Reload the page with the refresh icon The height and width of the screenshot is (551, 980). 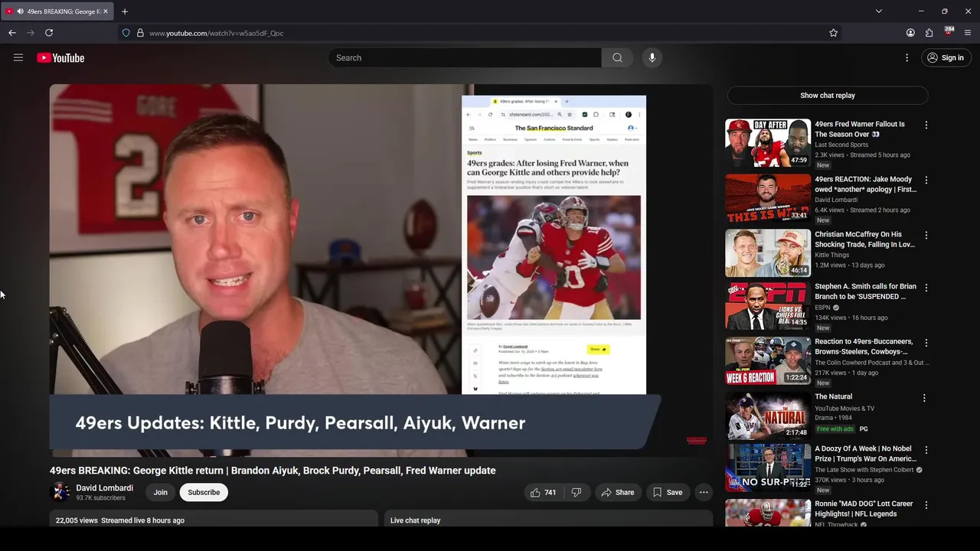(x=49, y=33)
